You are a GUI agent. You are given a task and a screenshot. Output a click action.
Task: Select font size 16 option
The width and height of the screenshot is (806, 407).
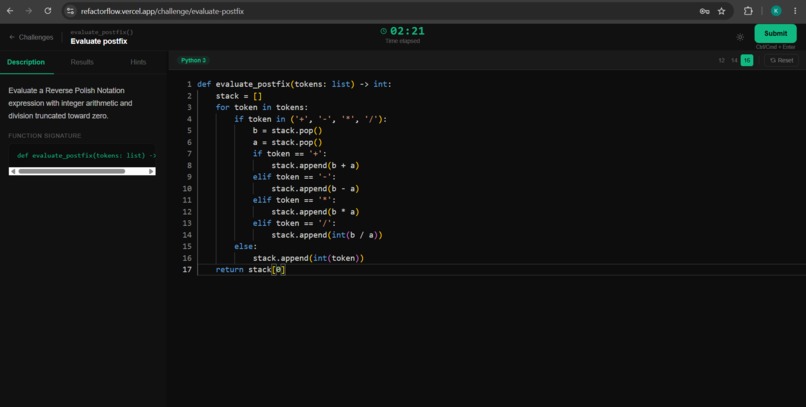click(x=747, y=60)
